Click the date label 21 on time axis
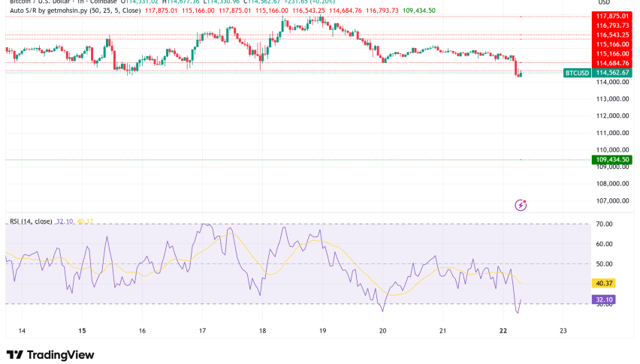 (x=443, y=331)
